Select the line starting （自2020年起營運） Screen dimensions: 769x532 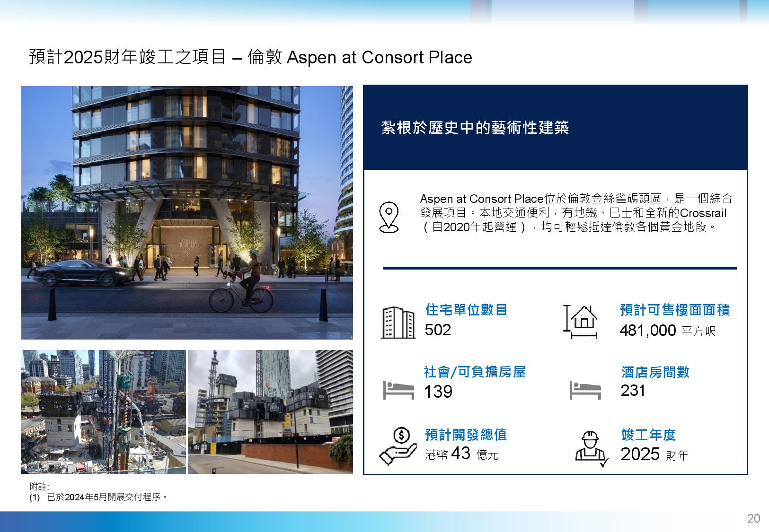click(x=569, y=227)
